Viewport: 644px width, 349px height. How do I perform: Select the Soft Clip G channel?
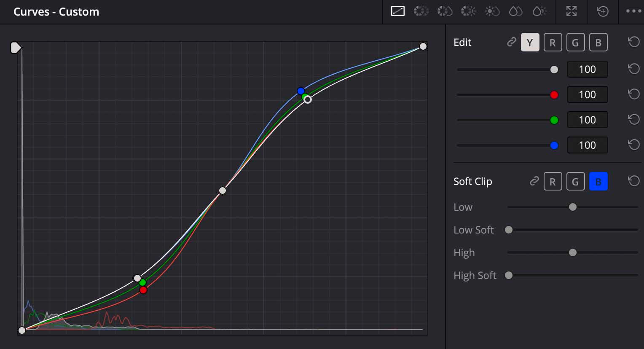tap(575, 181)
